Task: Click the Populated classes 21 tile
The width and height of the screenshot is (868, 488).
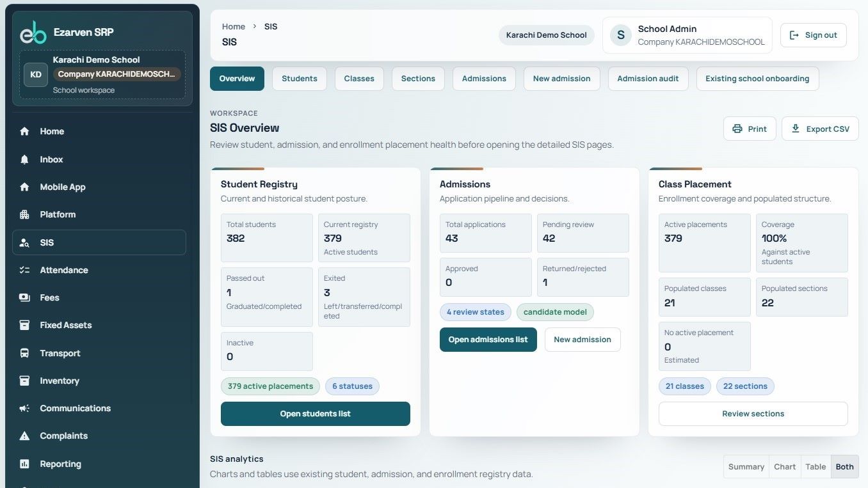Action: click(705, 297)
